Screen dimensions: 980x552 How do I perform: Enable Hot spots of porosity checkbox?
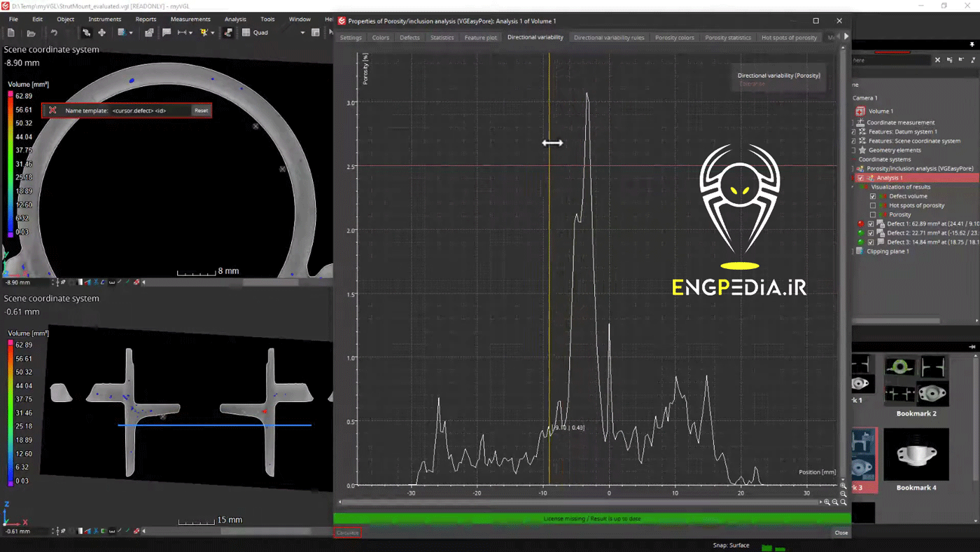[873, 205]
